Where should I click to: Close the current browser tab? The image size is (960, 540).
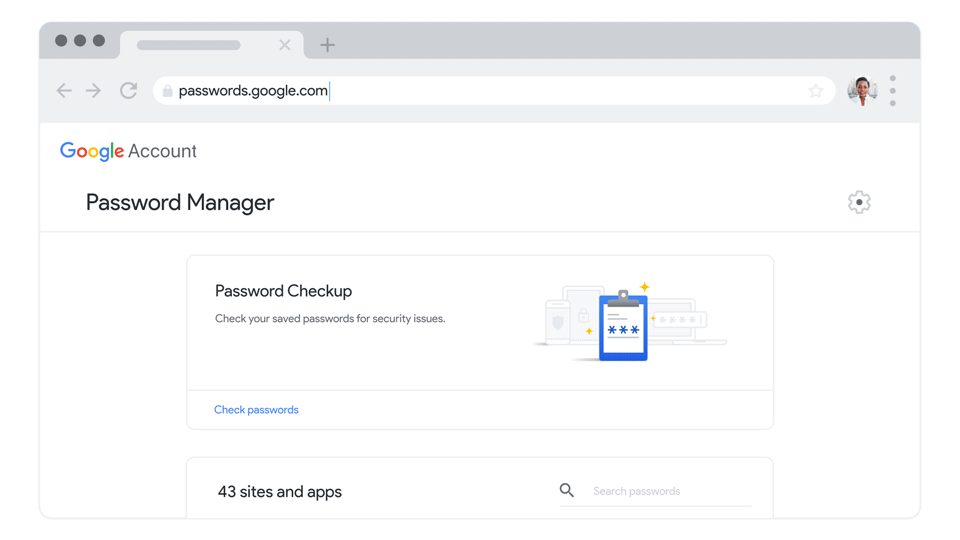(x=285, y=45)
